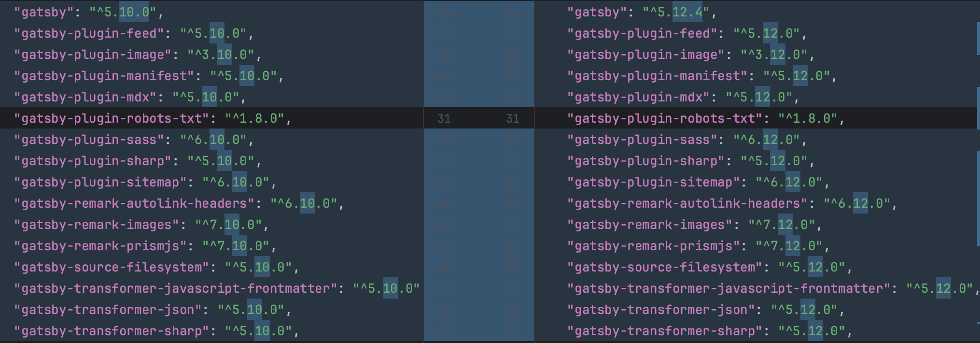Place cursor on right gatsby-plugin-sharp line
This screenshot has height=343, width=980.
757,161
